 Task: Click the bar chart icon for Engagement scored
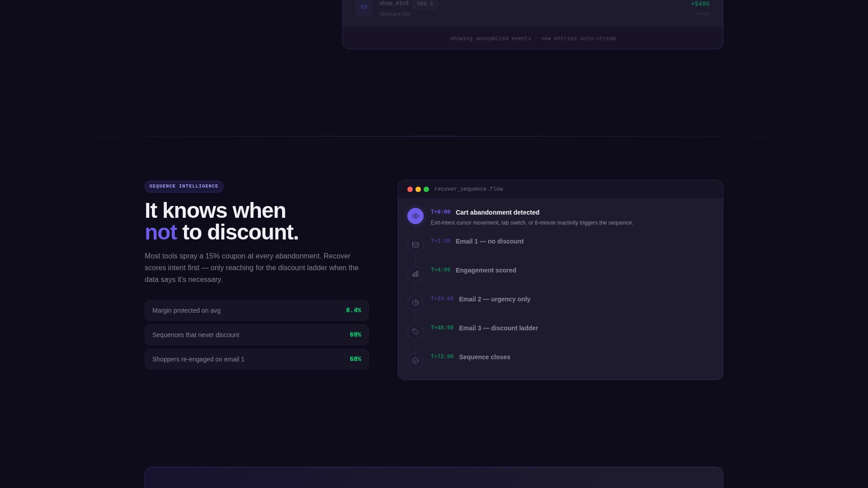tap(415, 274)
